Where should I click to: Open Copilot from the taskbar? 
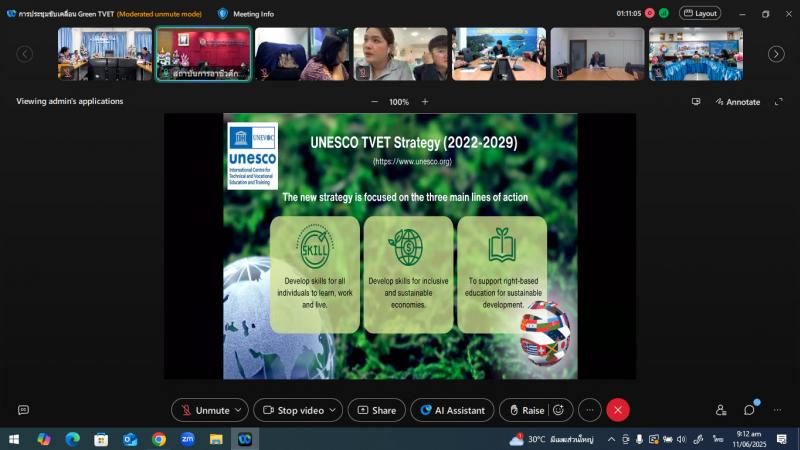(x=44, y=439)
